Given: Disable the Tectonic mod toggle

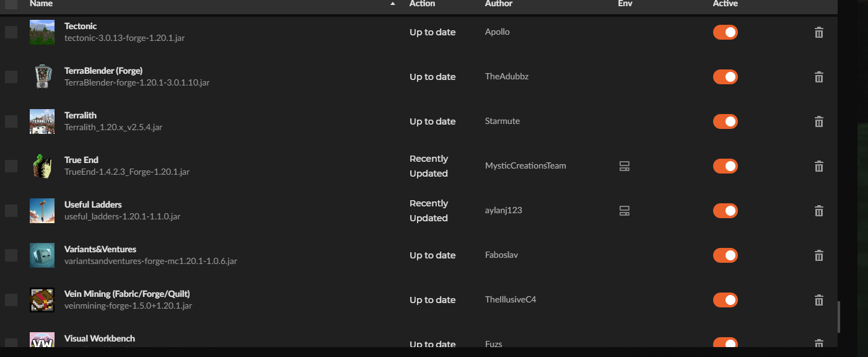Looking at the screenshot, I should pyautogui.click(x=725, y=32).
